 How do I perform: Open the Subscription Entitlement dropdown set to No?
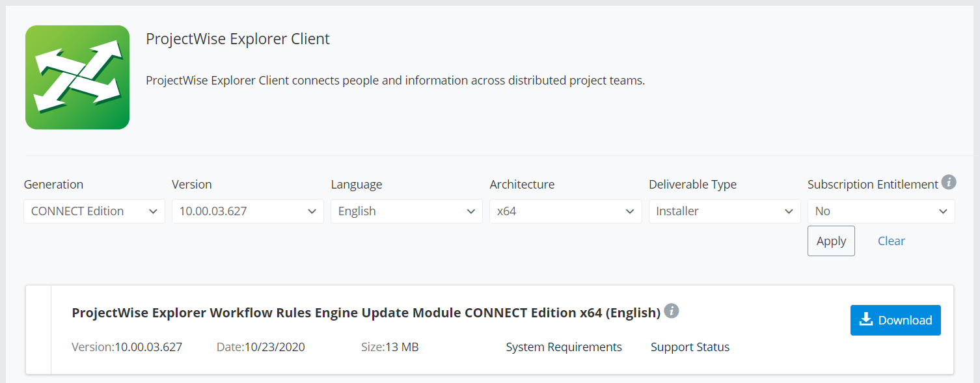881,211
